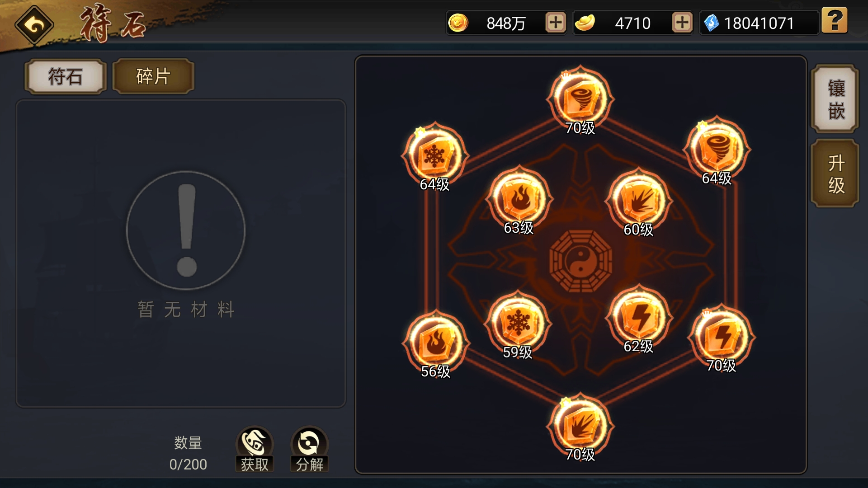
Task: Add ingots with the plus button
Action: point(682,23)
